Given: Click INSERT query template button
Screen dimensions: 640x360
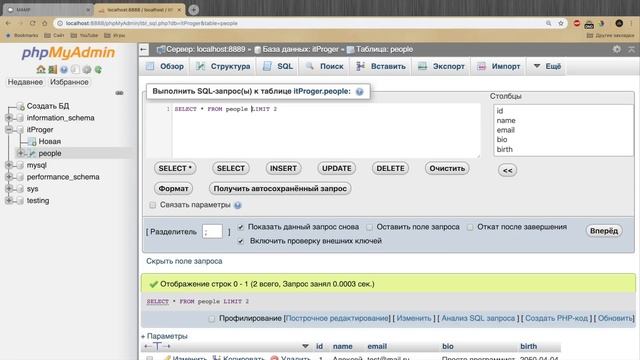Looking at the screenshot, I should click(283, 168).
